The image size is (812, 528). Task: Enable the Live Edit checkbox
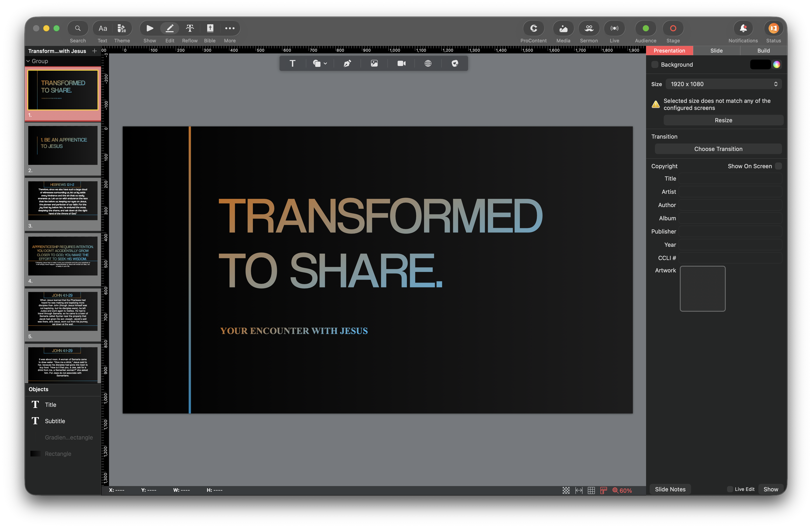point(730,489)
